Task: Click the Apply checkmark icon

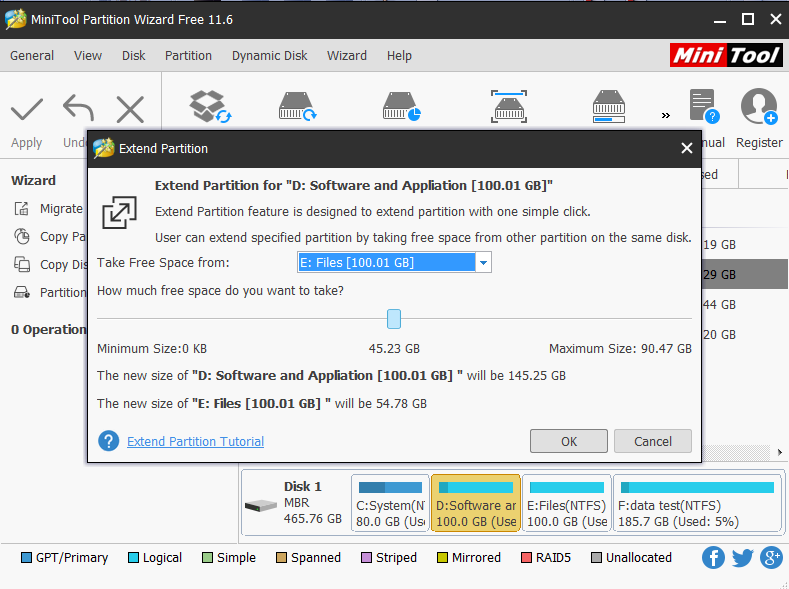Action: [27, 109]
